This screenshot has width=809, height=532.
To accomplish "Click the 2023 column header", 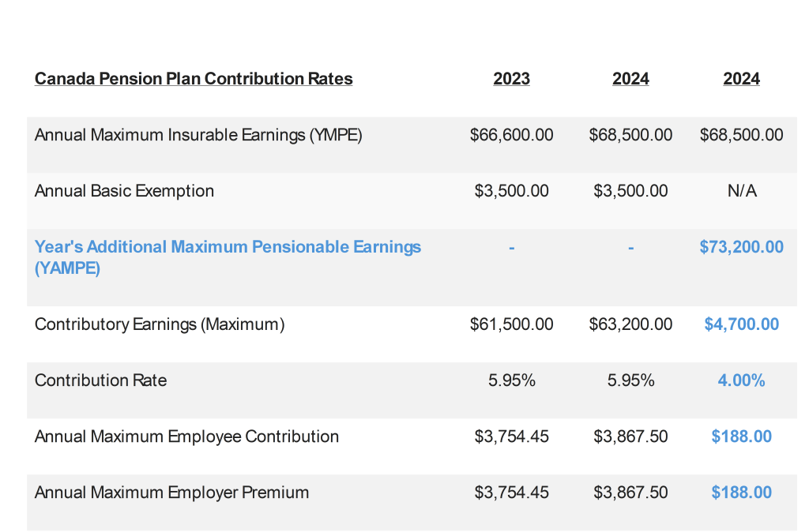I will coord(511,79).
